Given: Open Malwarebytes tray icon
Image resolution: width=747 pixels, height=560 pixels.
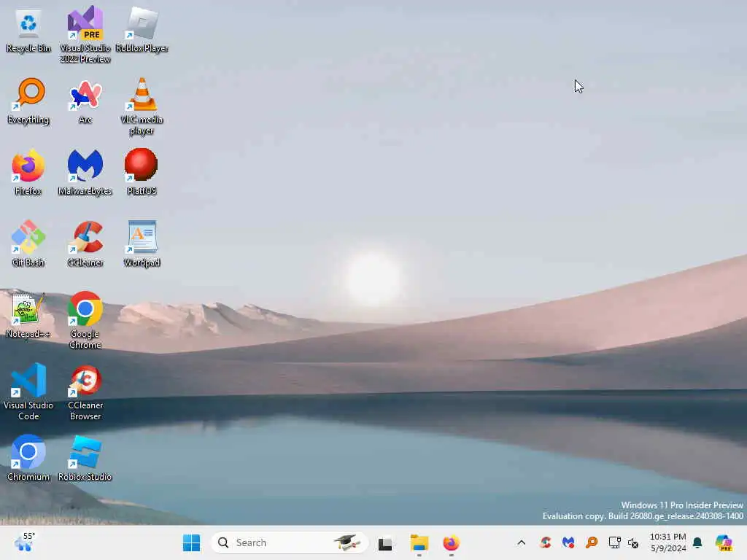Looking at the screenshot, I should (568, 542).
